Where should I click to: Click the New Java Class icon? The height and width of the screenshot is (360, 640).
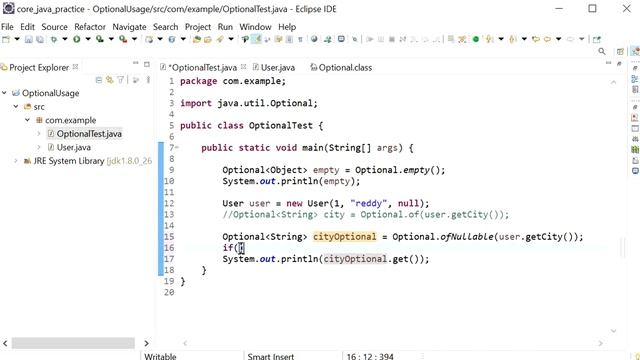pyautogui.click(x=172, y=39)
